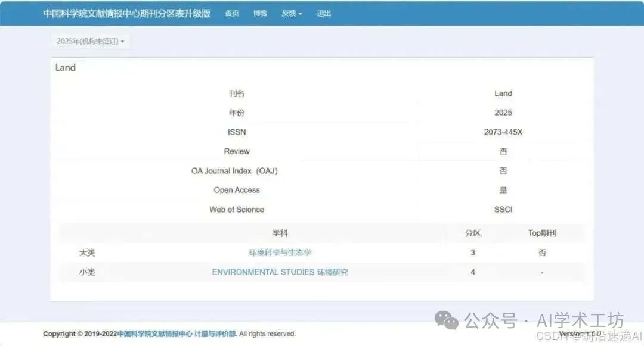Image resolution: width=644 pixels, height=346 pixels.
Task: Open 博客 from the top navigation
Action: (x=260, y=14)
